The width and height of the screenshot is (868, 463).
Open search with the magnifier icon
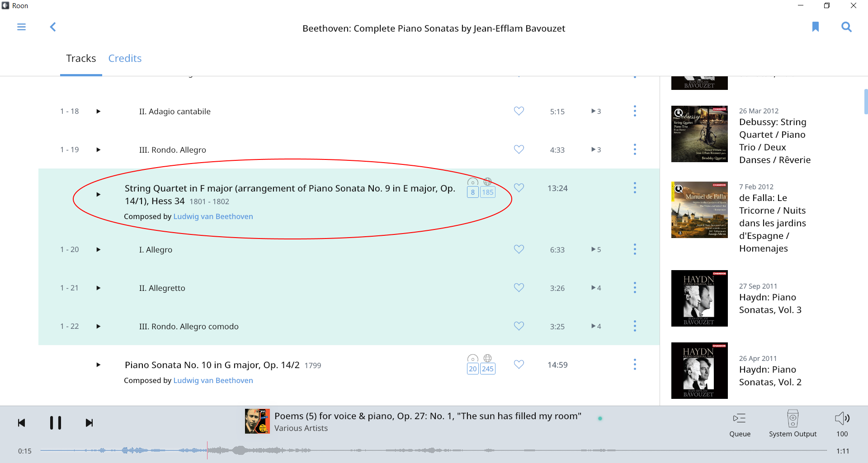point(846,27)
